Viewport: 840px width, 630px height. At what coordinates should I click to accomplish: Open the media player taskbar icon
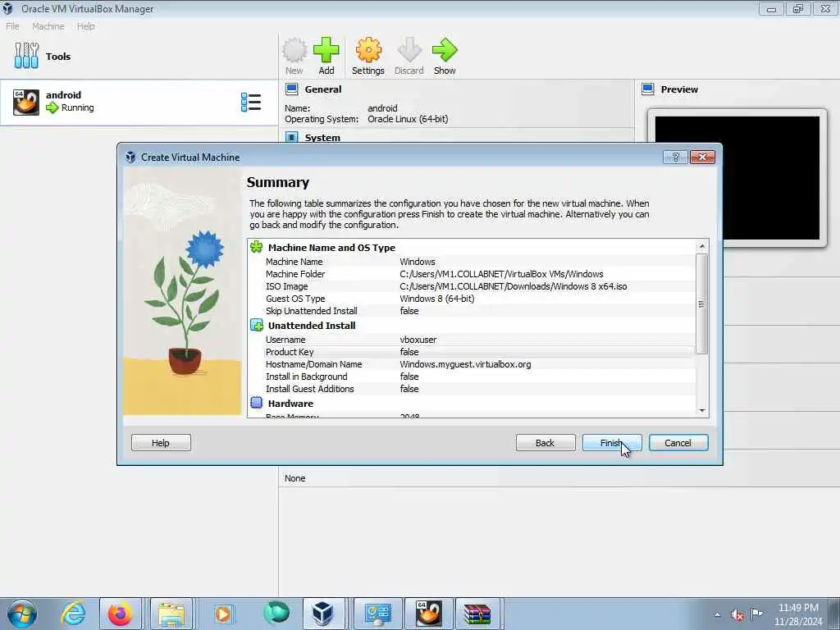pos(223,614)
